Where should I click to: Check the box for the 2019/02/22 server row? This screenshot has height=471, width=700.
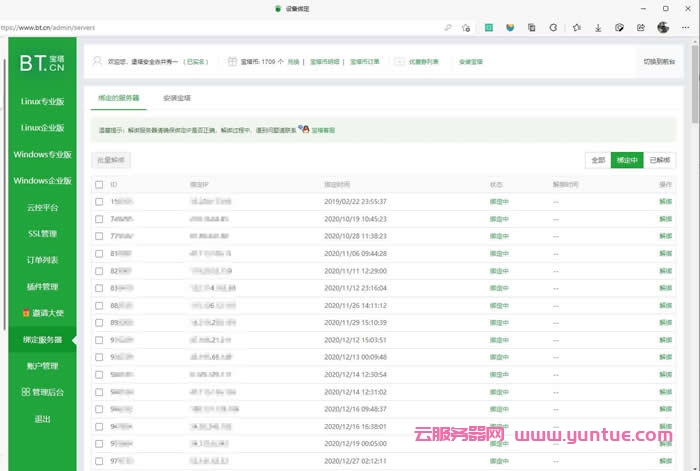(x=99, y=201)
